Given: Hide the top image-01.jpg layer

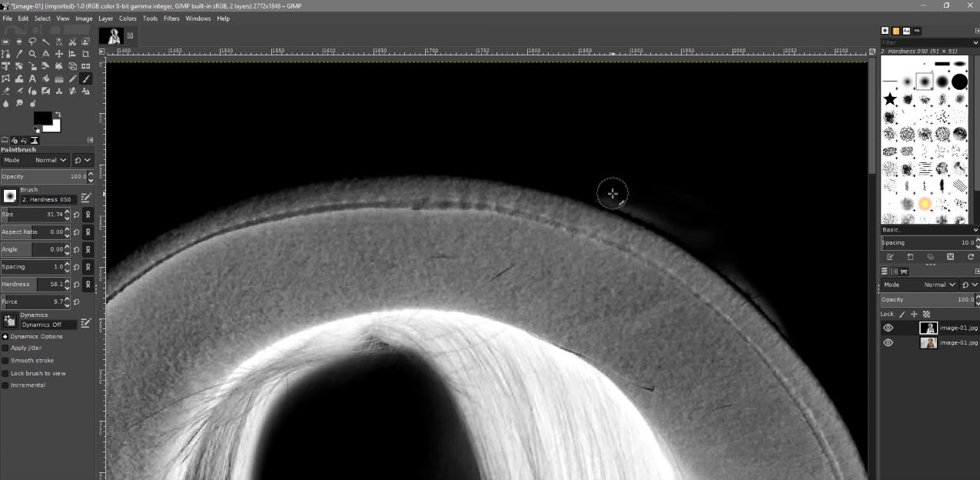Looking at the screenshot, I should (x=889, y=328).
